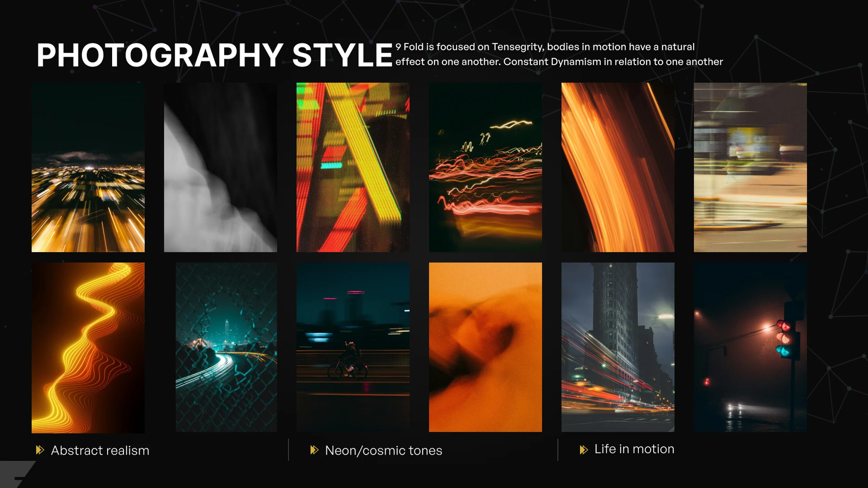Open the teal chain-link fence city photo
Viewport: 868px width, 488px height.
226,347
